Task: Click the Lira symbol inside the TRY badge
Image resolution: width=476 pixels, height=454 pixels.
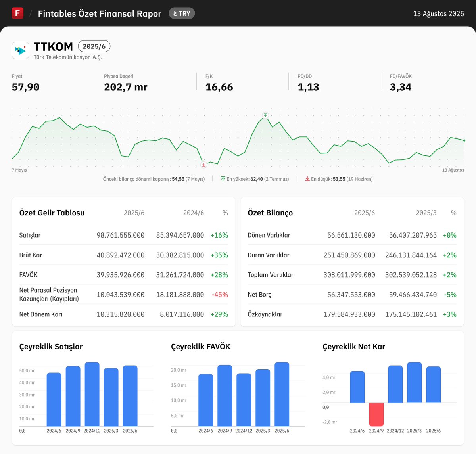Action: pyautogui.click(x=175, y=13)
